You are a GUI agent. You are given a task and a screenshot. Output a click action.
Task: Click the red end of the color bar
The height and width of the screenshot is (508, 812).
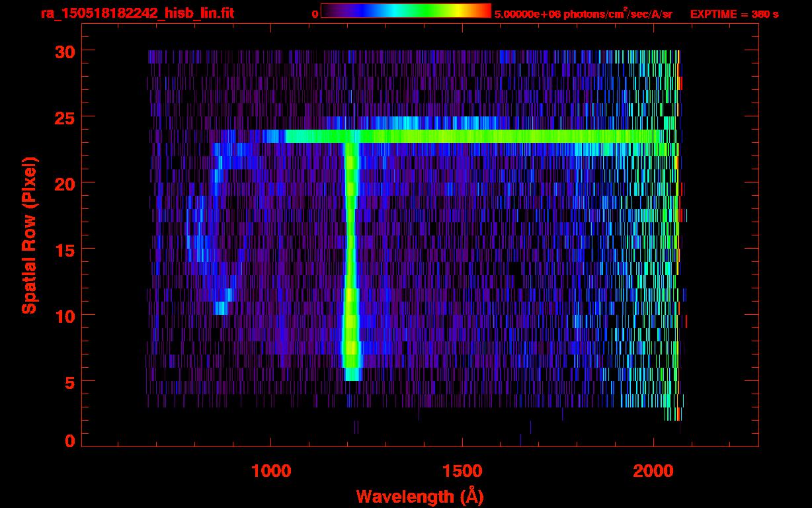click(484, 11)
